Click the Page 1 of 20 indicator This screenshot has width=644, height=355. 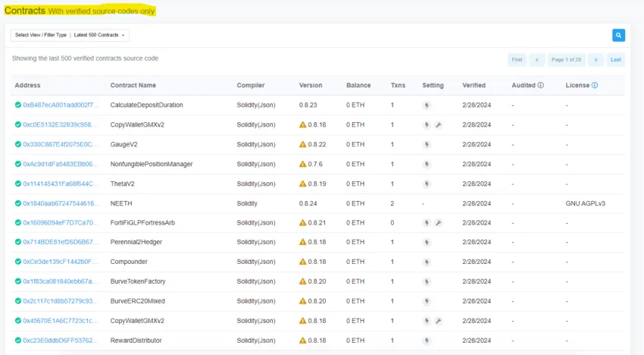tap(567, 59)
